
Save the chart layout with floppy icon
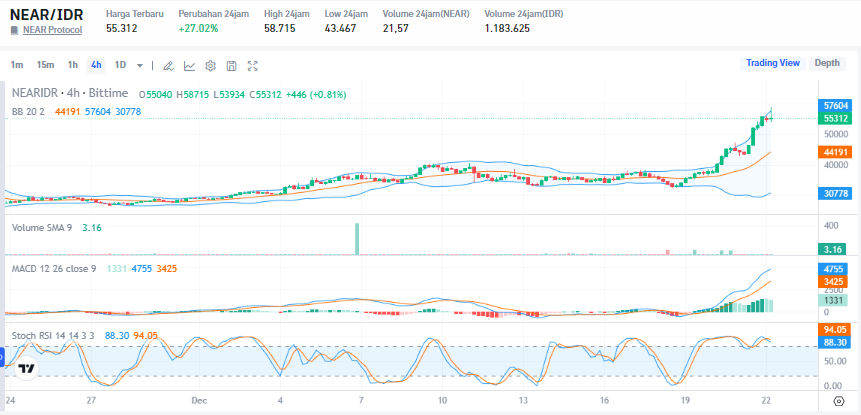click(x=232, y=66)
